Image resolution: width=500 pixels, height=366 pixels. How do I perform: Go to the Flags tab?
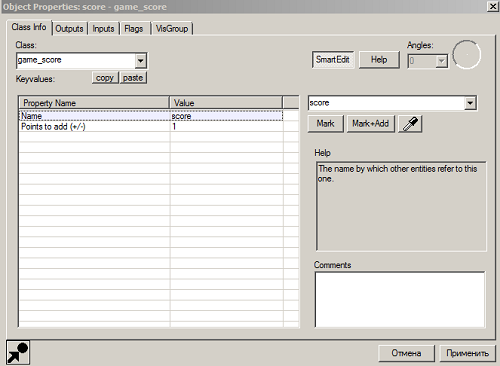[134, 29]
